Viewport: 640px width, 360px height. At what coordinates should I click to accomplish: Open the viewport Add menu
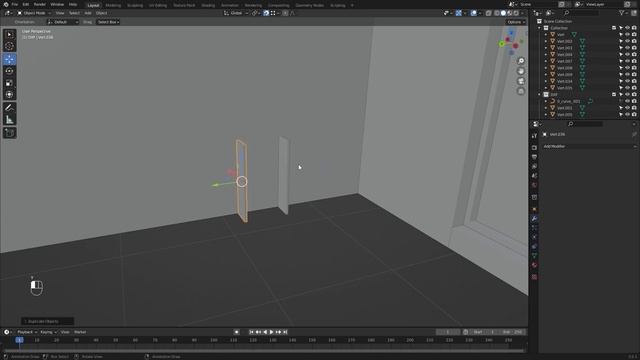(88, 13)
